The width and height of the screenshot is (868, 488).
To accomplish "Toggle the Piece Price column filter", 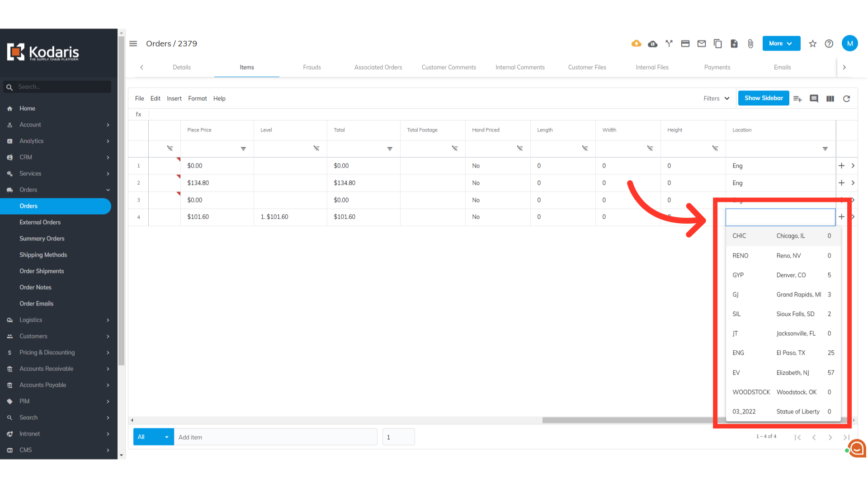I will (243, 149).
